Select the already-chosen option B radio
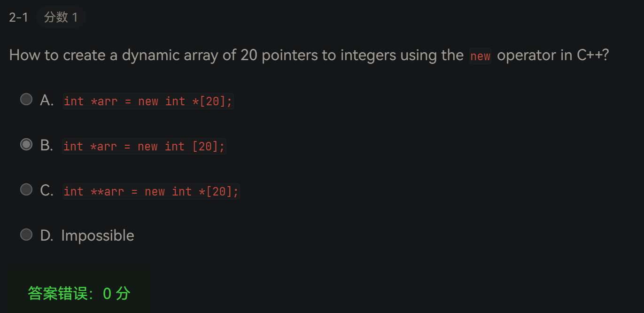Viewport: 644px width, 313px height. (x=26, y=144)
